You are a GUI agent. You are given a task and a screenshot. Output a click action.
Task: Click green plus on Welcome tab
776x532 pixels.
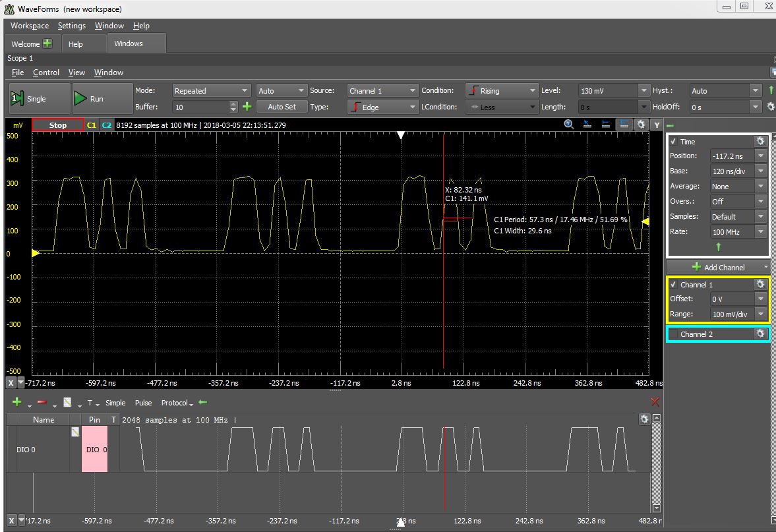[47, 44]
